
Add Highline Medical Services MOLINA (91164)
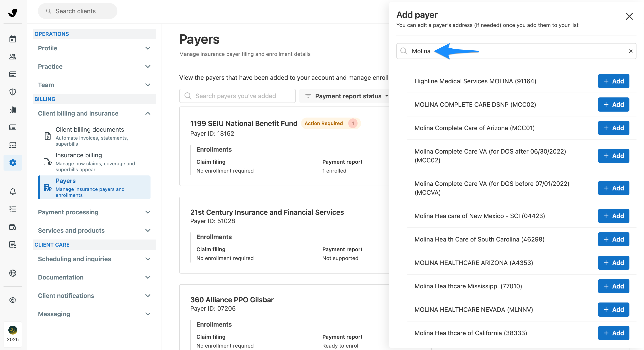click(613, 81)
